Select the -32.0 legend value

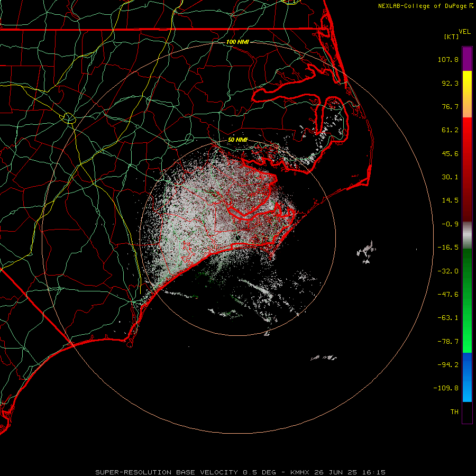pos(448,271)
